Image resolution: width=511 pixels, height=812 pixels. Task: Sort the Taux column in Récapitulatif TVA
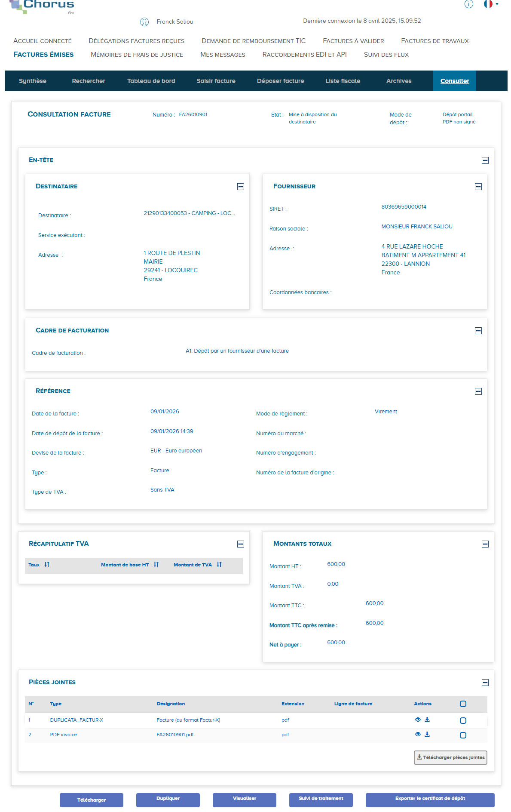(x=47, y=564)
